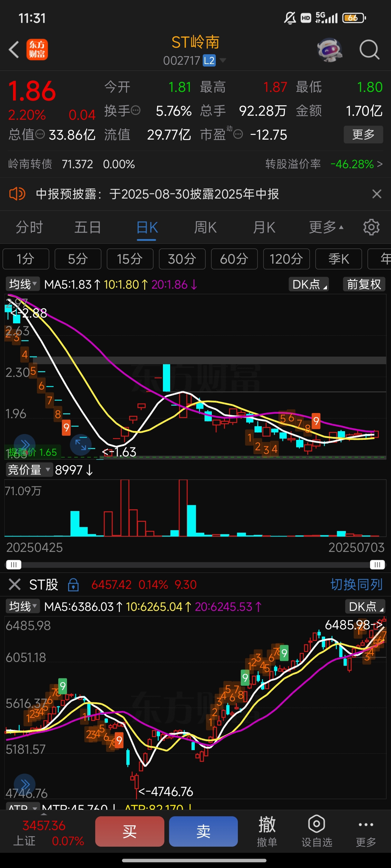This screenshot has height=868, width=391.
Task: Toggle the 前复权 adjustment option
Action: 364,284
